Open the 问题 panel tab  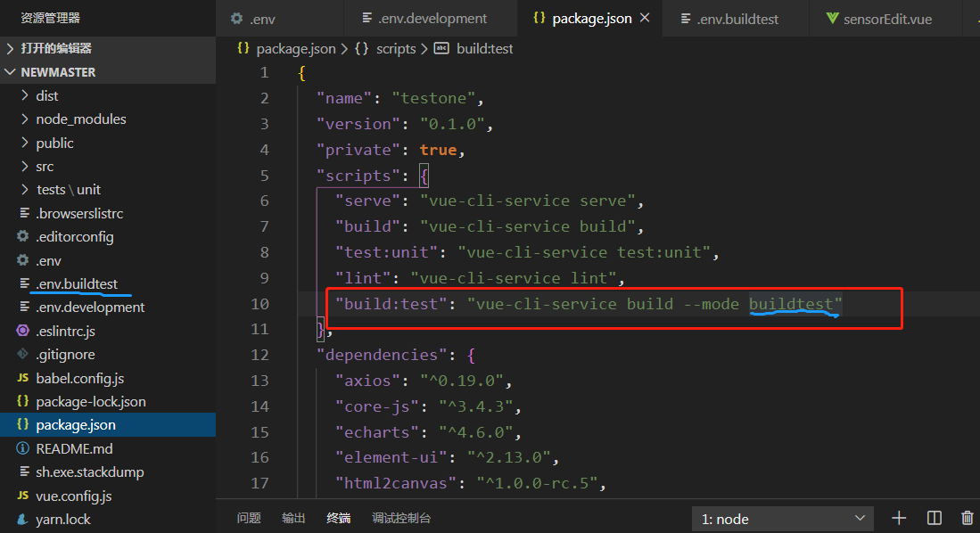[x=249, y=518]
